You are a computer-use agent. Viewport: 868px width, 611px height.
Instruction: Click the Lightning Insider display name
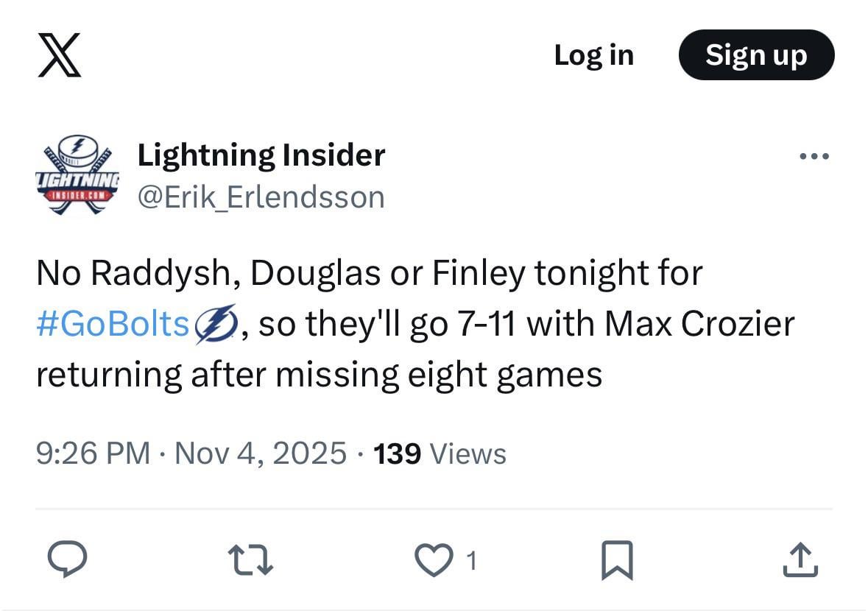click(261, 155)
